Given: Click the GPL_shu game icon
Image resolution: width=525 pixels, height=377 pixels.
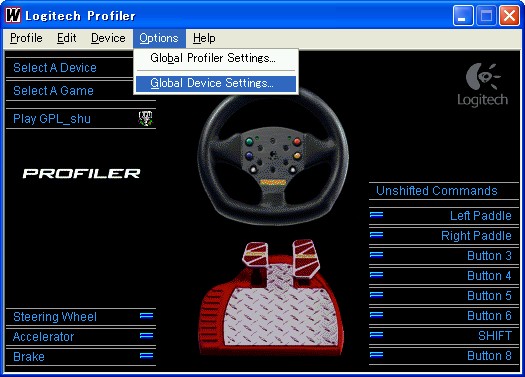Looking at the screenshot, I should coord(146,118).
